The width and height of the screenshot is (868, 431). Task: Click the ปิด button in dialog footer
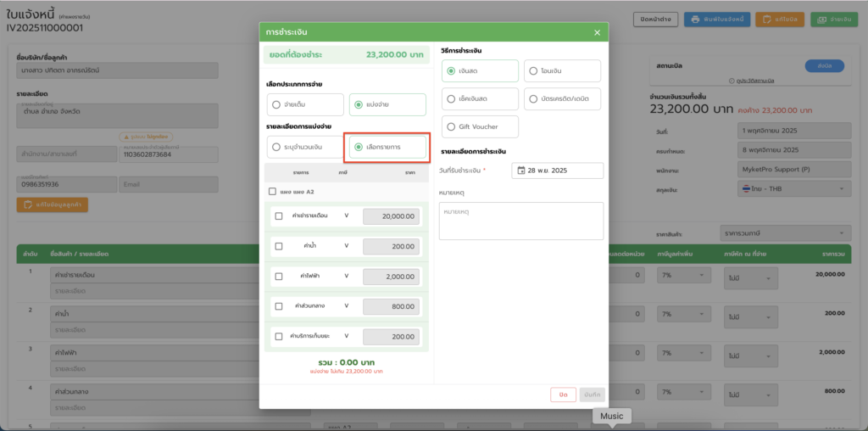tap(562, 395)
